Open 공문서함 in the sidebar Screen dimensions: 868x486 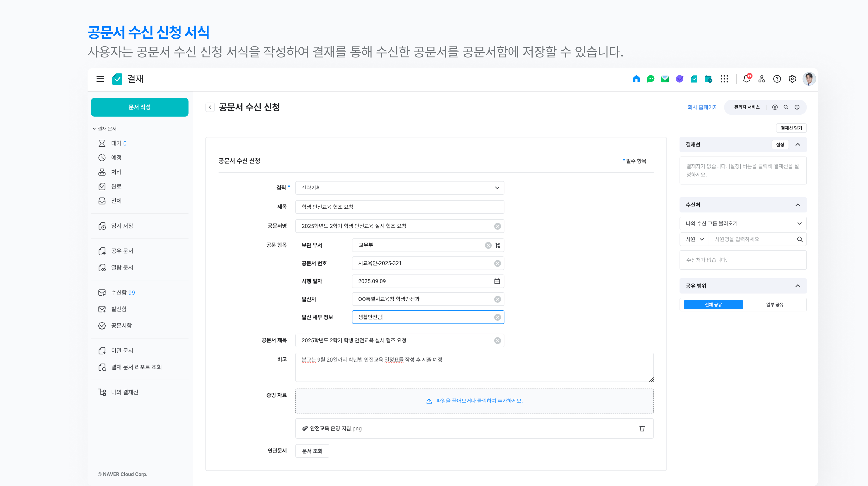point(121,326)
